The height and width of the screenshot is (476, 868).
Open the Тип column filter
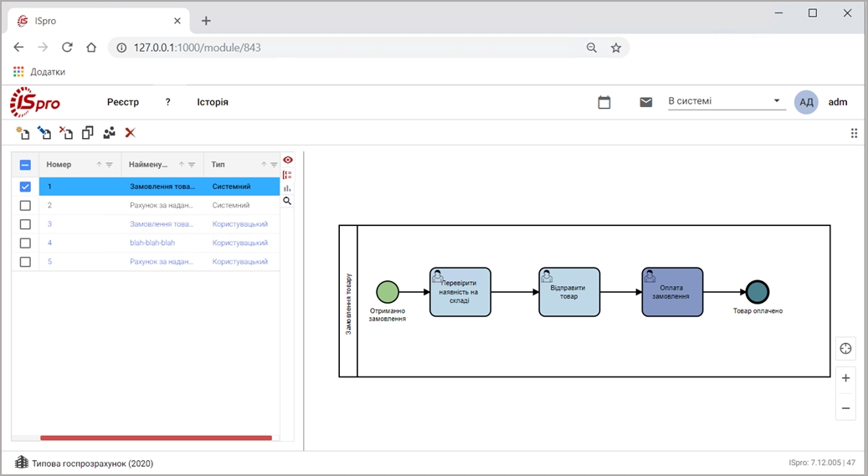tap(274, 165)
